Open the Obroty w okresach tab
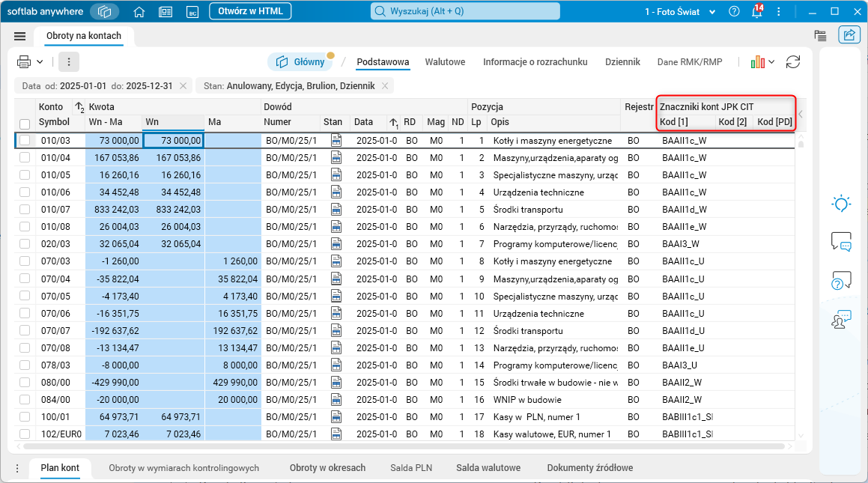This screenshot has width=868, height=483. [x=327, y=468]
